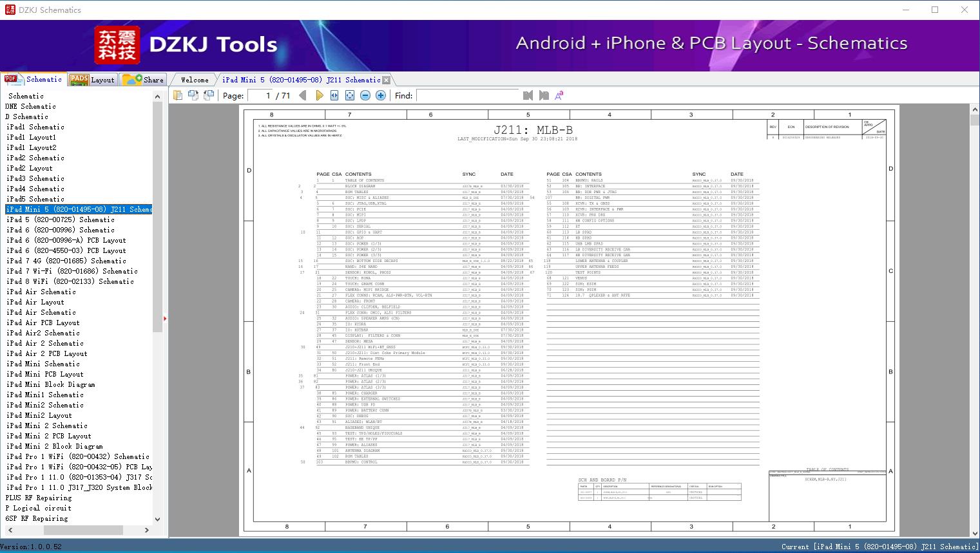Click the red DZKJ logo in banner

[117, 45]
